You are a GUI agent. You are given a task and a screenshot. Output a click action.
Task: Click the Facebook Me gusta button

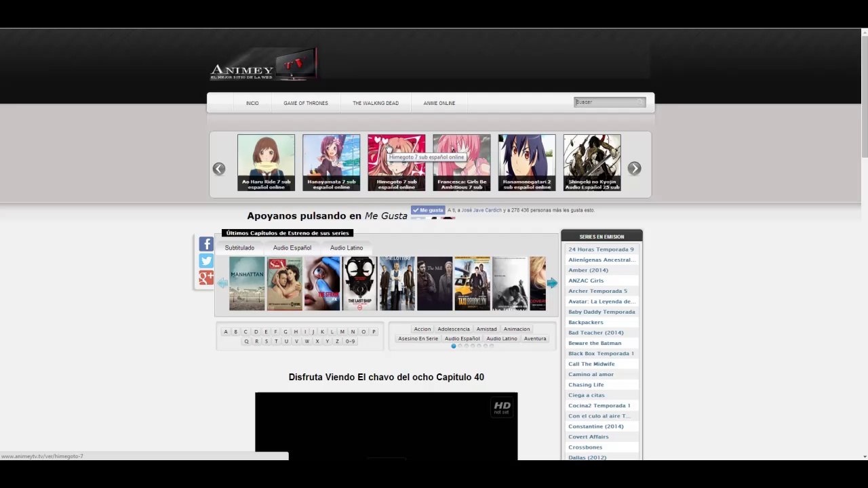[428, 210]
